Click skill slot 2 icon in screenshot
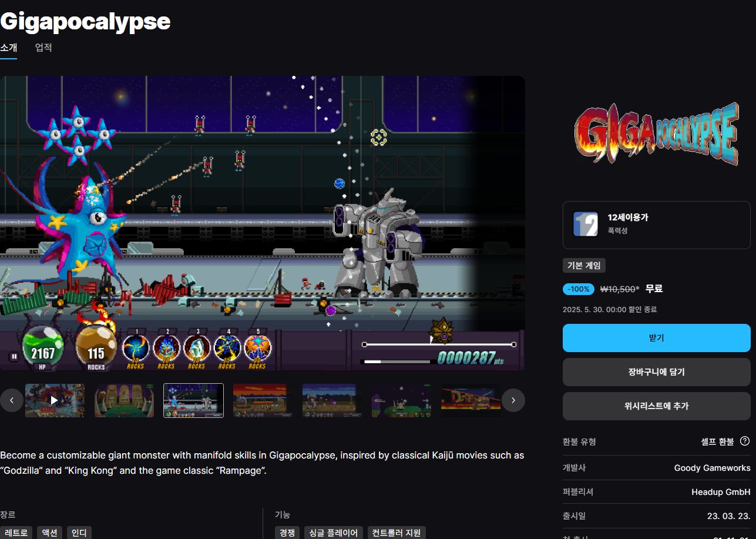Image resolution: width=756 pixels, height=539 pixels. (166, 347)
